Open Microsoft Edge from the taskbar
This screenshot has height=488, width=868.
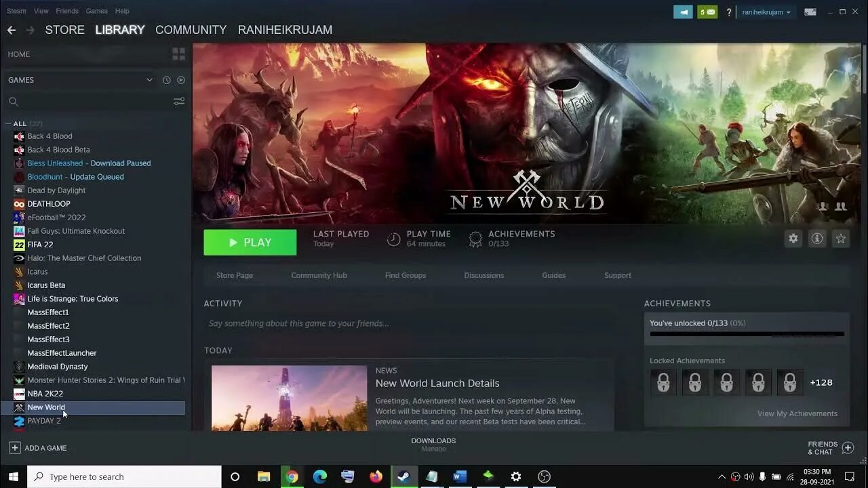319,476
